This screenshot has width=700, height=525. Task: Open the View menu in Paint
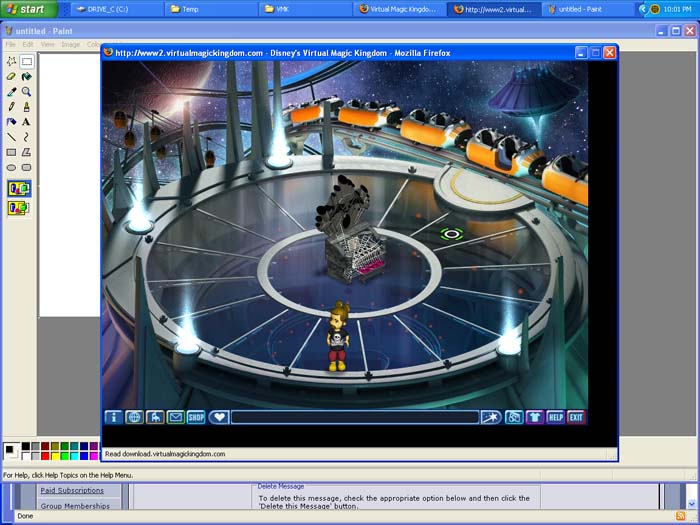[x=47, y=44]
